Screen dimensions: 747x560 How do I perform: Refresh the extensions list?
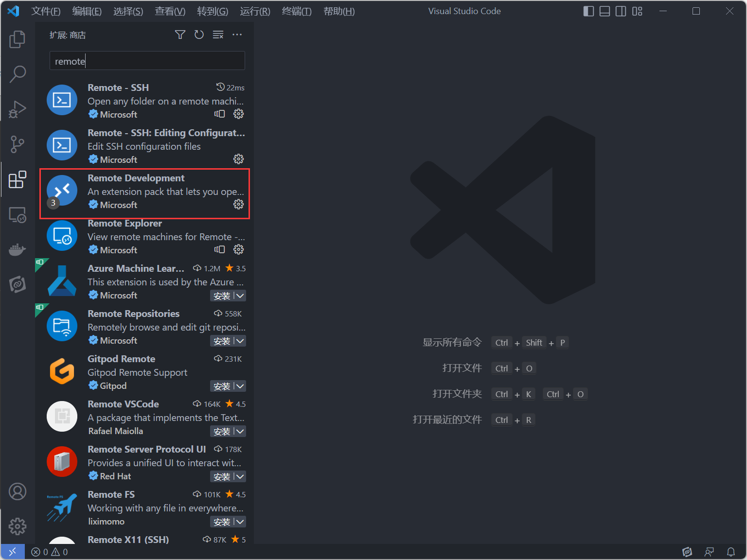click(199, 35)
